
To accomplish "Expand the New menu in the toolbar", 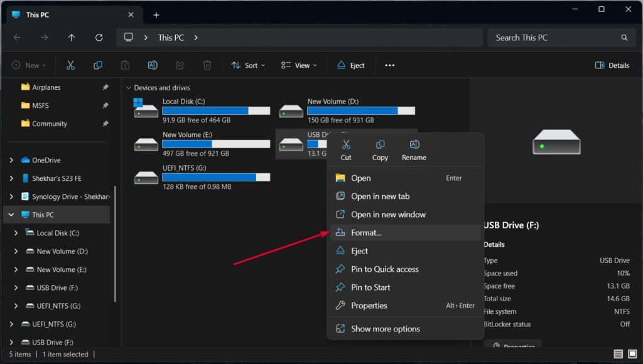I will click(x=28, y=65).
